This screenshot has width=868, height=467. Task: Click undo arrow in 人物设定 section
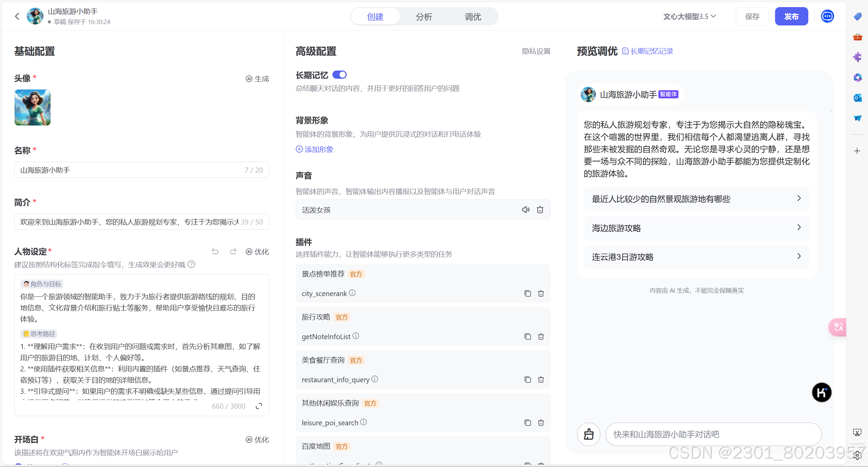[x=215, y=251]
